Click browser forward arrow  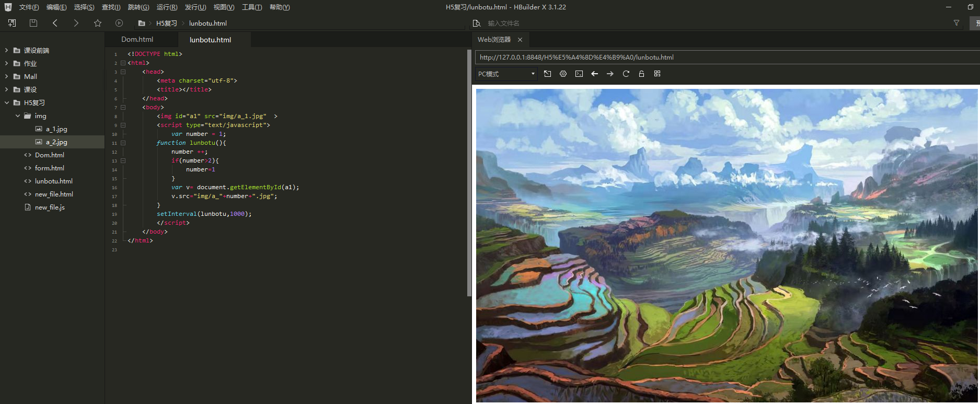(x=610, y=74)
